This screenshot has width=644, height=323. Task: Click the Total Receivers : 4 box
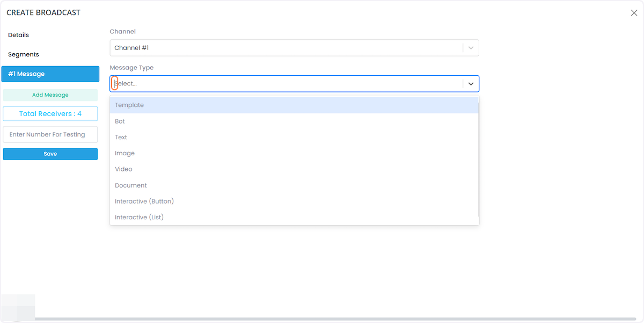(50, 114)
